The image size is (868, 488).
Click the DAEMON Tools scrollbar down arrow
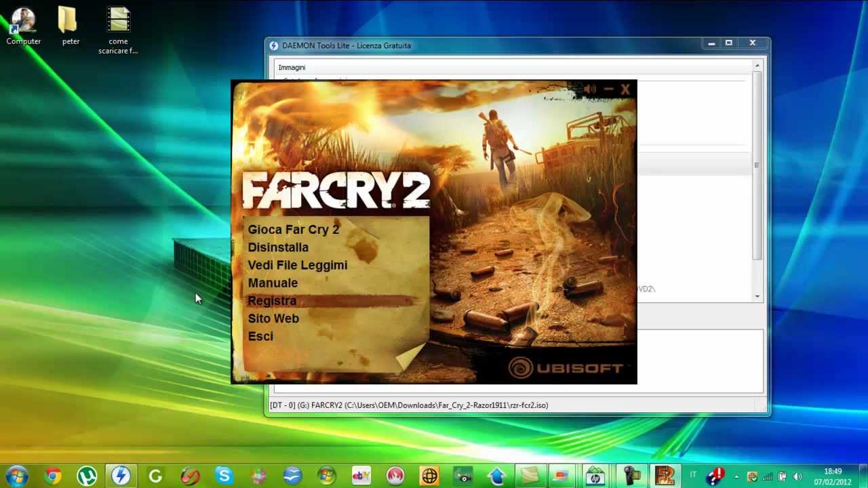pyautogui.click(x=757, y=296)
